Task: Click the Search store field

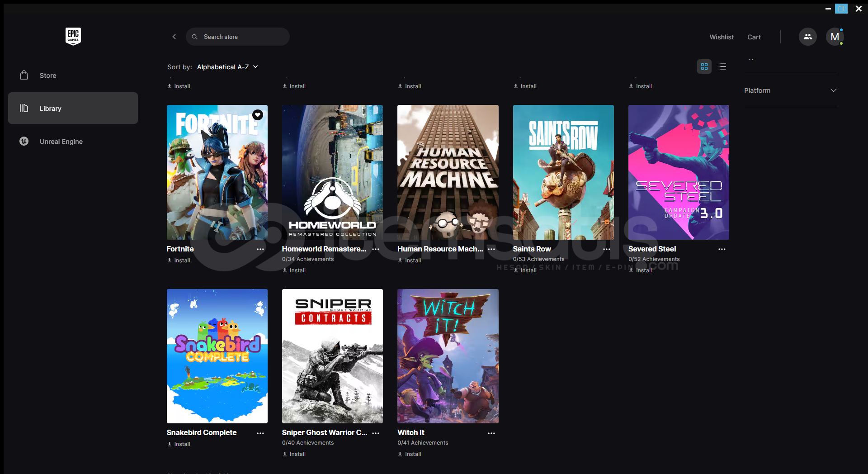Action: point(237,37)
